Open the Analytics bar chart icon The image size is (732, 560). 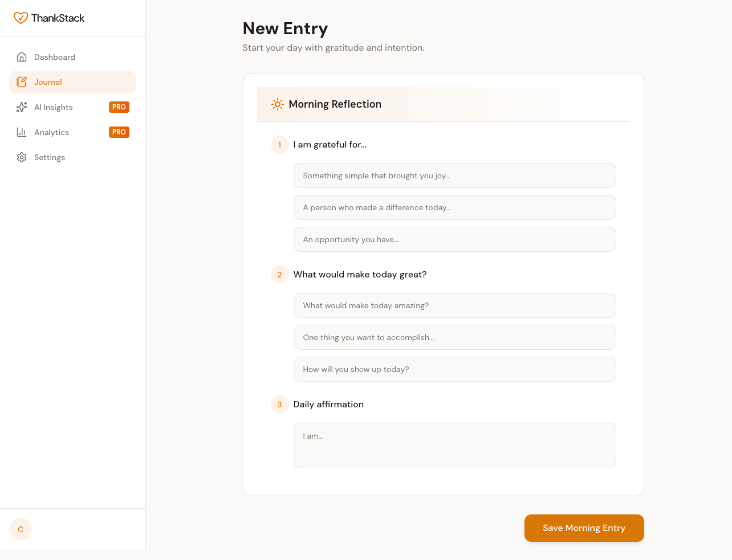pos(21,132)
